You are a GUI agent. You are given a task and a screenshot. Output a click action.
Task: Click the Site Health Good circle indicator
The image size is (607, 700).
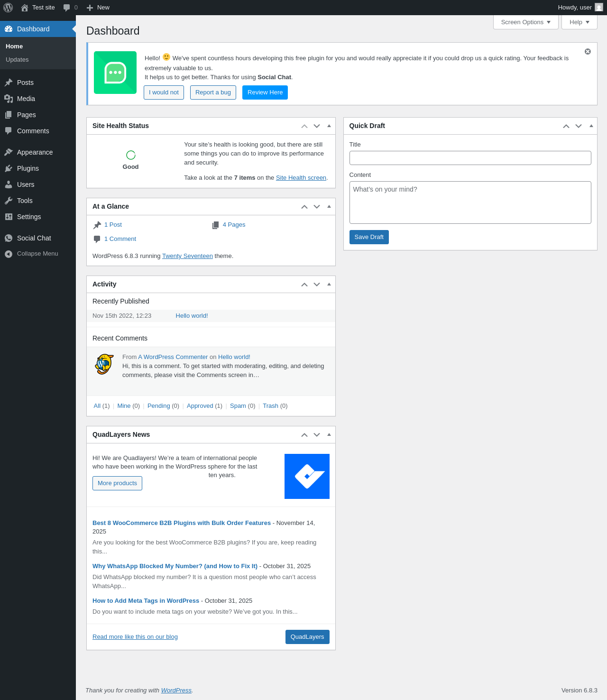click(x=131, y=155)
